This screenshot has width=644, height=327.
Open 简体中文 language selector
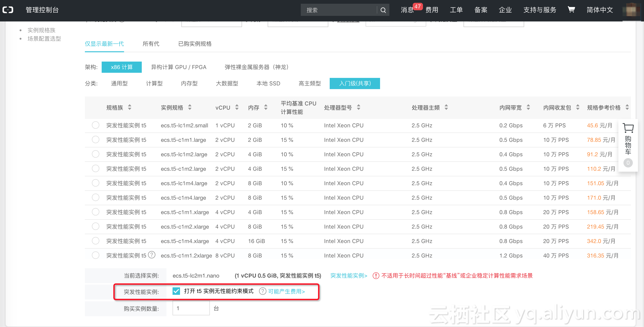click(x=599, y=10)
